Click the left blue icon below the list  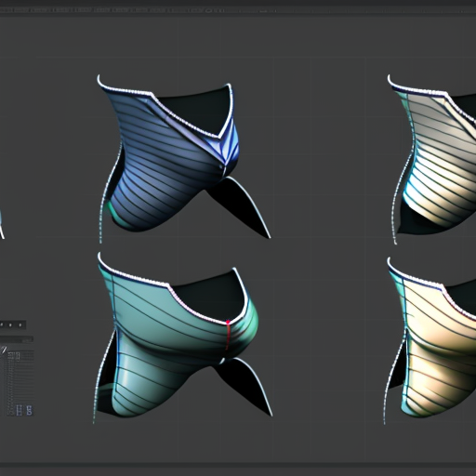[19, 410]
